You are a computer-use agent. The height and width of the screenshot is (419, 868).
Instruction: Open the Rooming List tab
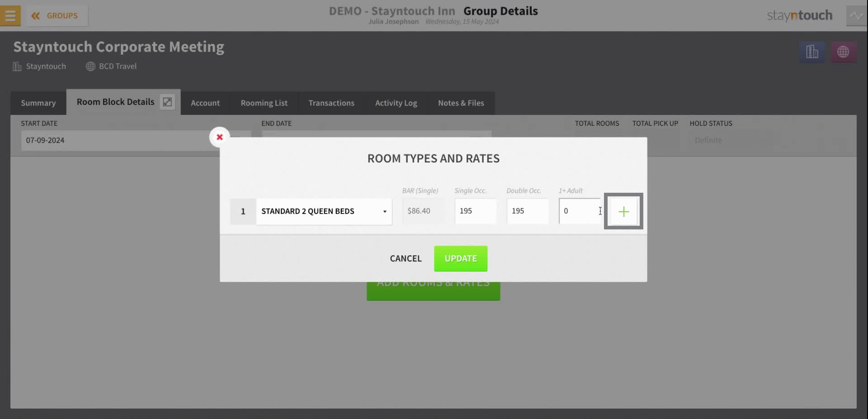click(x=264, y=103)
